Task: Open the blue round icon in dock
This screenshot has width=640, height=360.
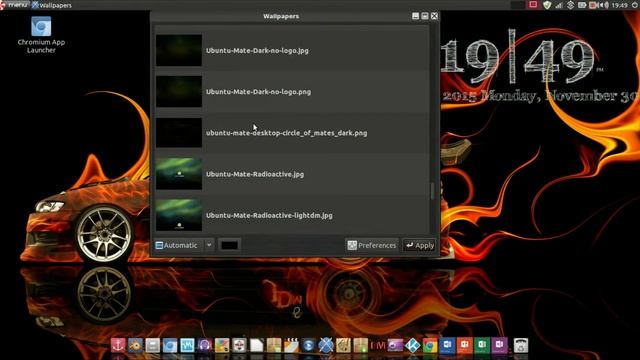Action: (309, 345)
